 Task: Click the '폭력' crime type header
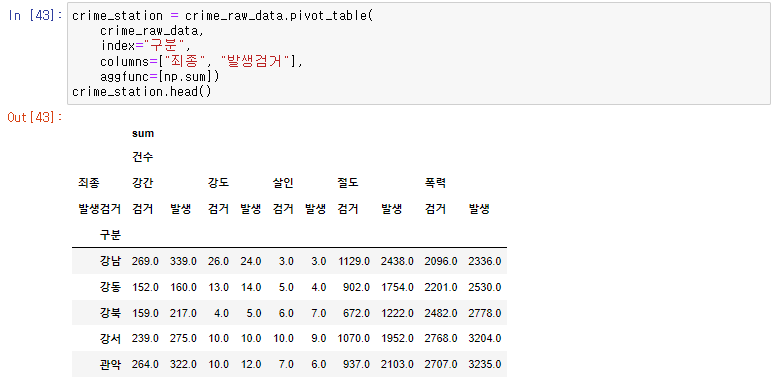coord(435,183)
